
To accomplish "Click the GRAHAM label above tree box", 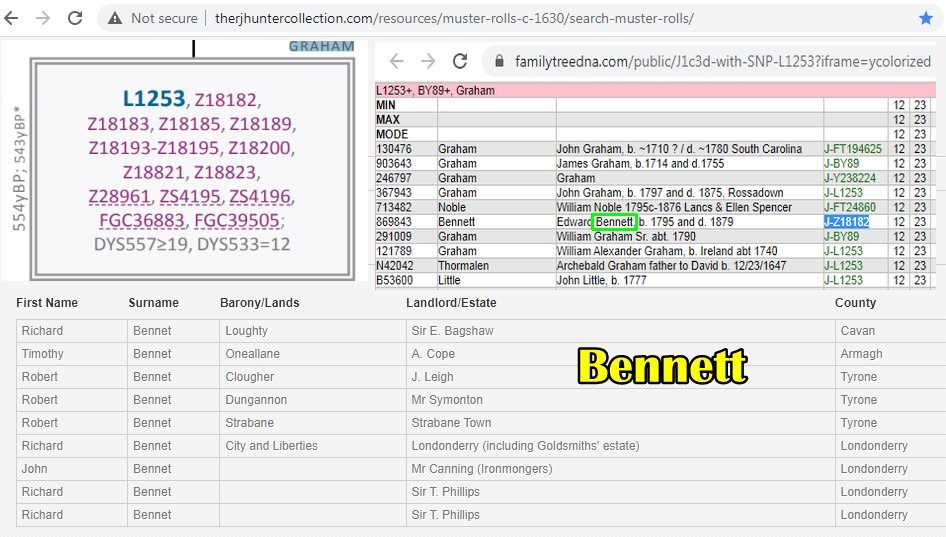I will click(x=321, y=46).
